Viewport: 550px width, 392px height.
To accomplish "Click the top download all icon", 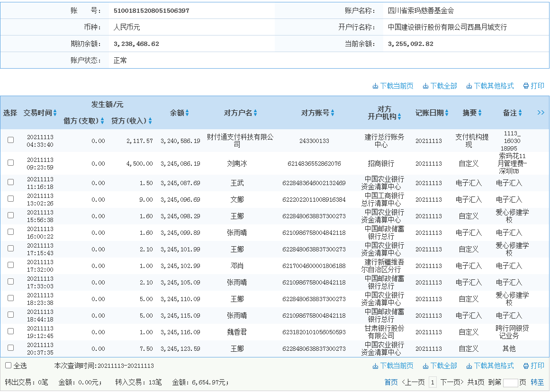I will [x=425, y=86].
